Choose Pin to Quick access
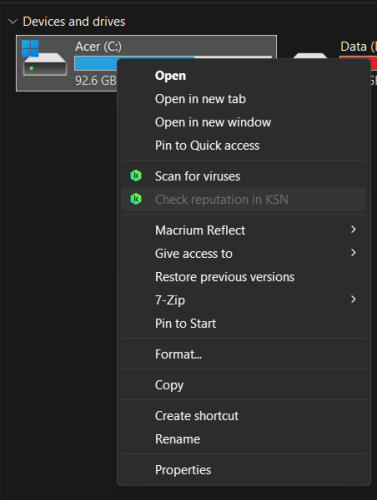 coord(244,146)
